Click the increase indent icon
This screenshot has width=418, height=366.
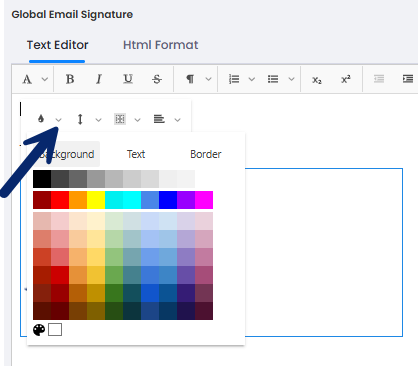tap(408, 79)
